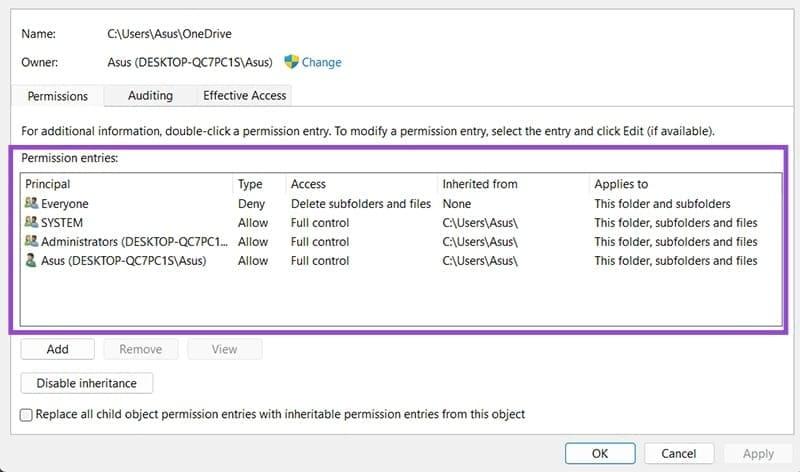Click the Everyone group icon

point(31,204)
